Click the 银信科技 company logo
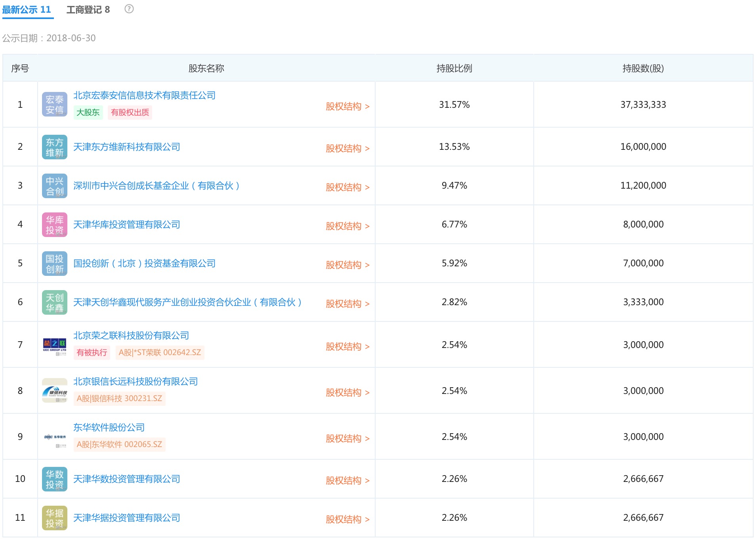 (x=55, y=391)
